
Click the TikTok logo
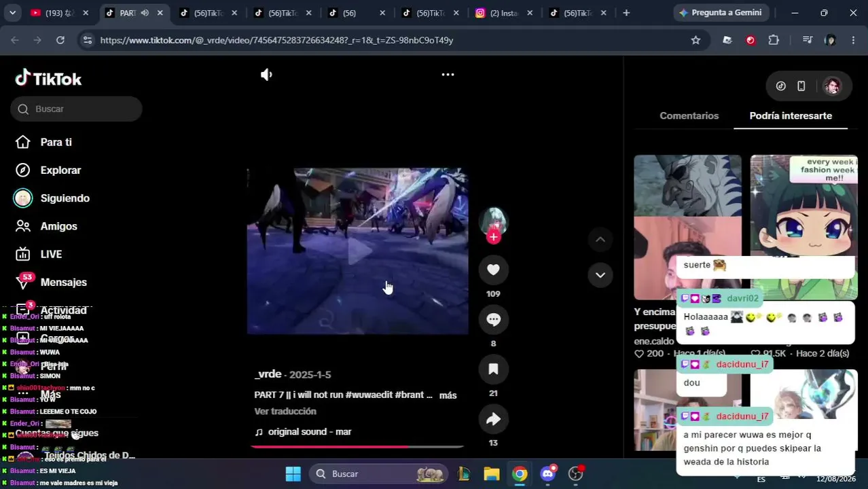48,78
